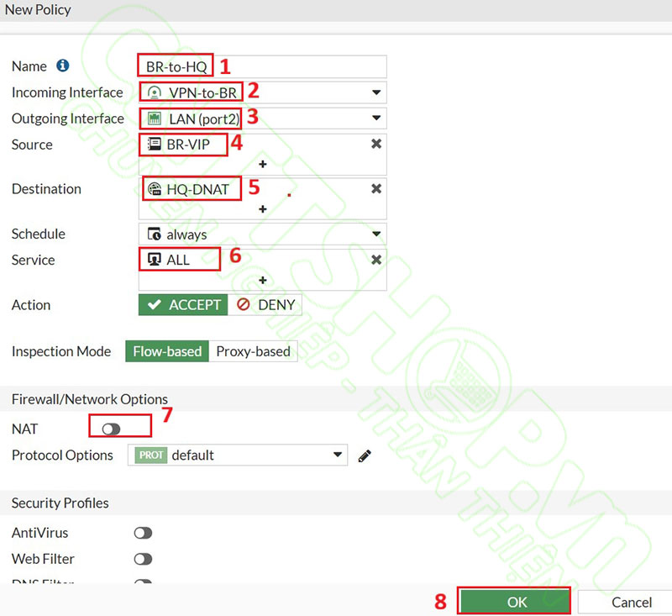Add another source with plus icon

(x=262, y=165)
